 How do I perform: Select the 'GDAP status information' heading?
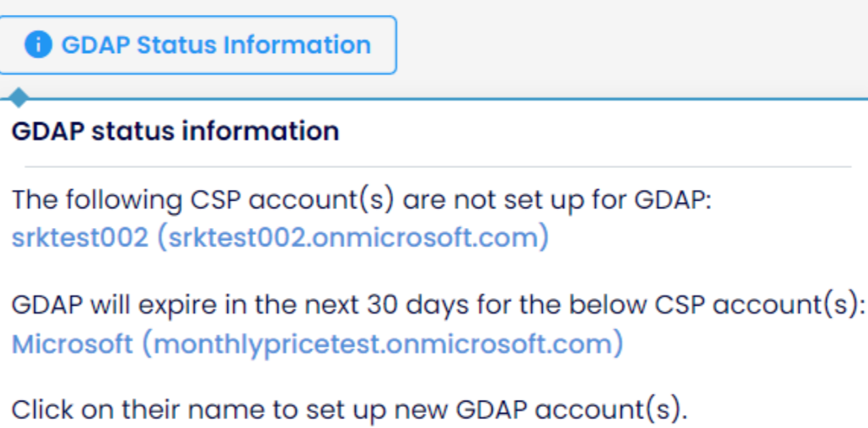(x=175, y=131)
